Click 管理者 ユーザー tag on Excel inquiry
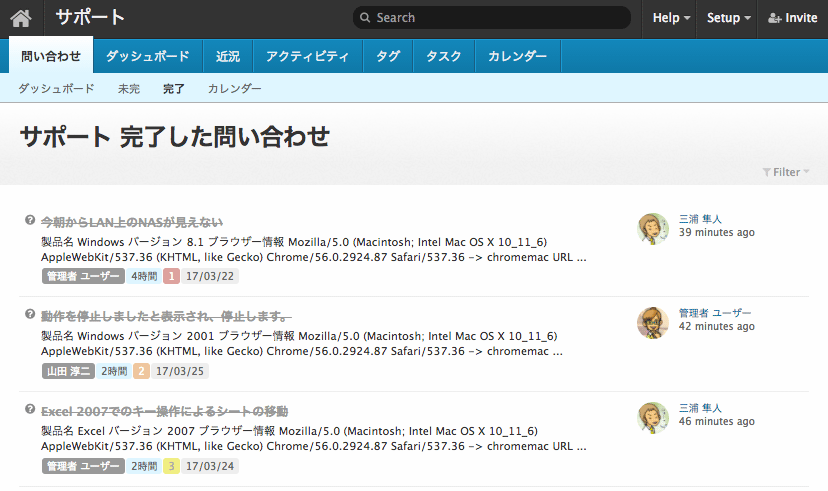The width and height of the screenshot is (828, 491). point(83,466)
